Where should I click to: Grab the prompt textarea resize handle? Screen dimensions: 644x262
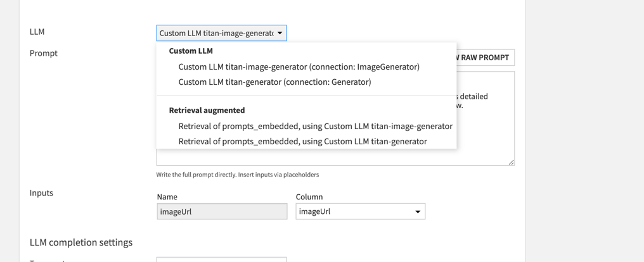pos(511,162)
